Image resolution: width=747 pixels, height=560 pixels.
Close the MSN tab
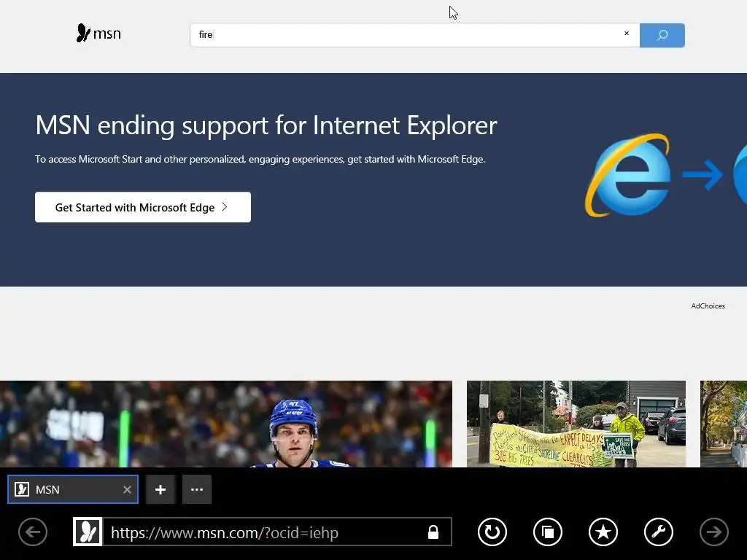tap(127, 489)
